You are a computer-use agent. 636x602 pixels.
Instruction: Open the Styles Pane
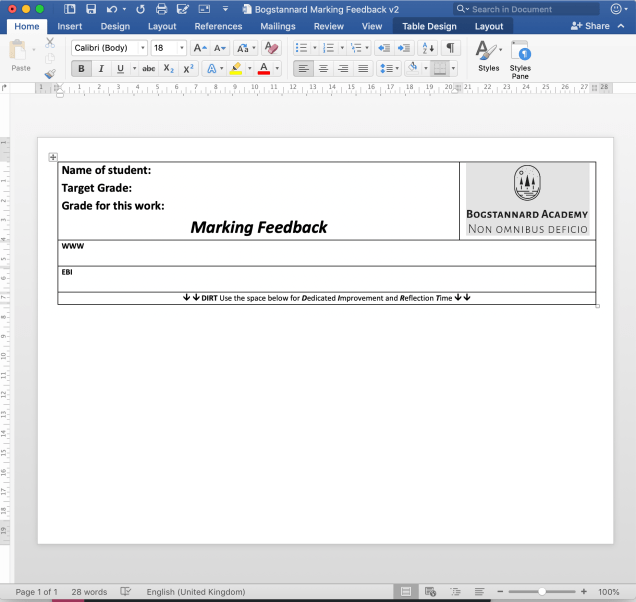tap(520, 60)
